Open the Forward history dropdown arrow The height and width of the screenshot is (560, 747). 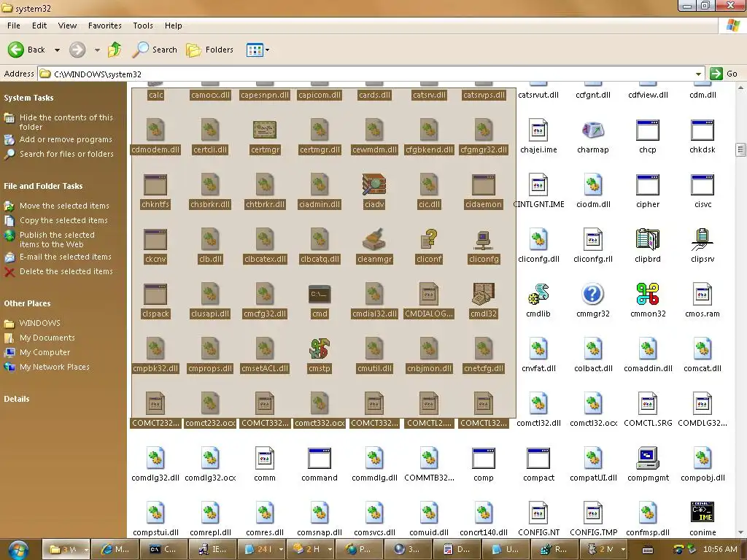tap(97, 50)
